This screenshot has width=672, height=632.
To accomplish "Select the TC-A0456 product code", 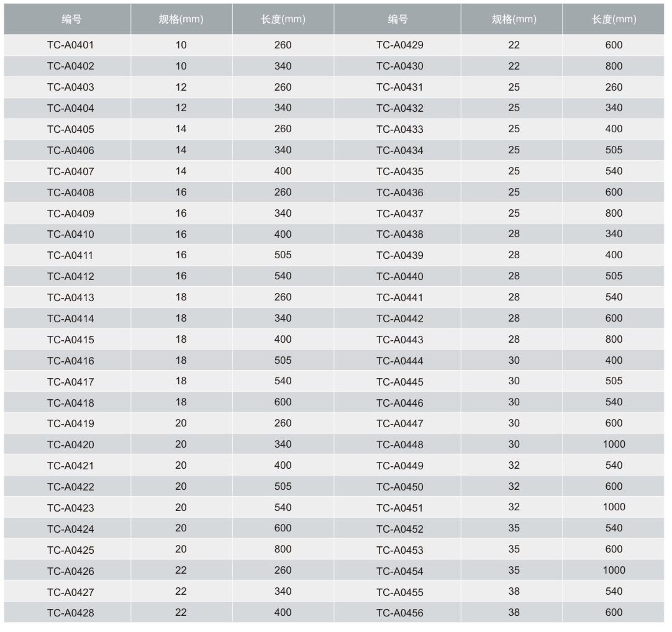I will point(399,613).
